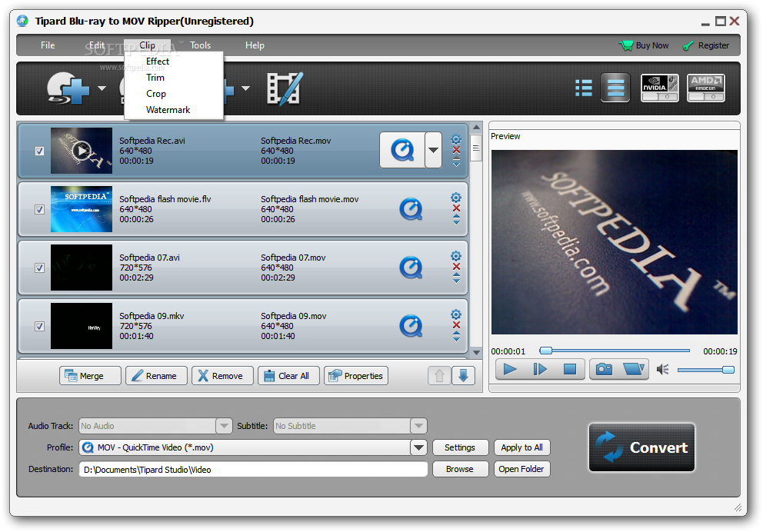Image resolution: width=763 pixels, height=532 pixels.
Task: Toggle AMD Radeon acceleration icon
Action: pyautogui.click(x=705, y=88)
